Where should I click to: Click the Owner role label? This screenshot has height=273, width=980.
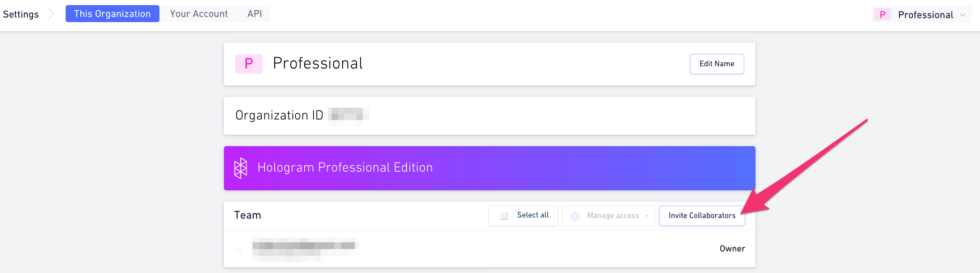pyautogui.click(x=732, y=249)
